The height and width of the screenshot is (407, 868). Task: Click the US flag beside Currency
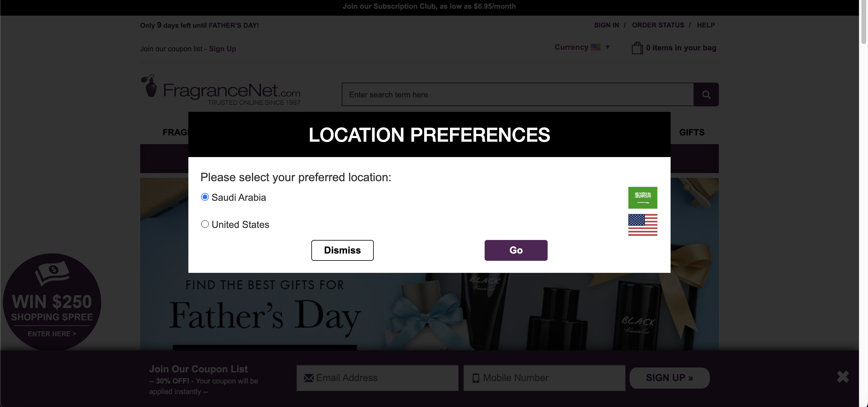point(596,47)
